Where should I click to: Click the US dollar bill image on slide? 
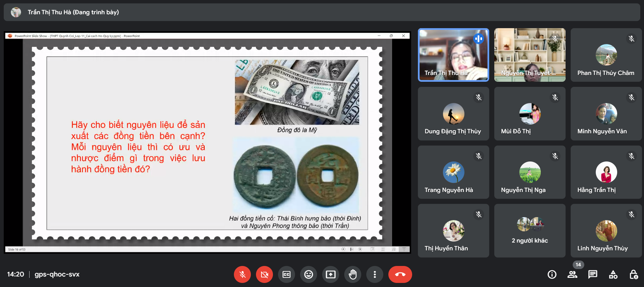click(x=297, y=92)
